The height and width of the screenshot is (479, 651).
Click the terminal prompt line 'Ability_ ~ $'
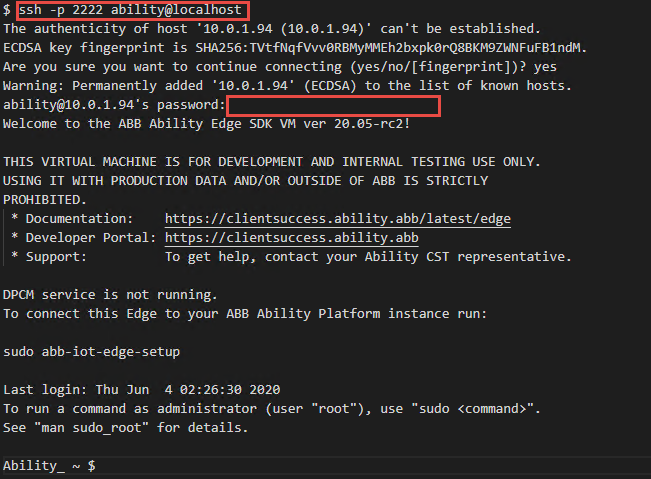(x=49, y=466)
